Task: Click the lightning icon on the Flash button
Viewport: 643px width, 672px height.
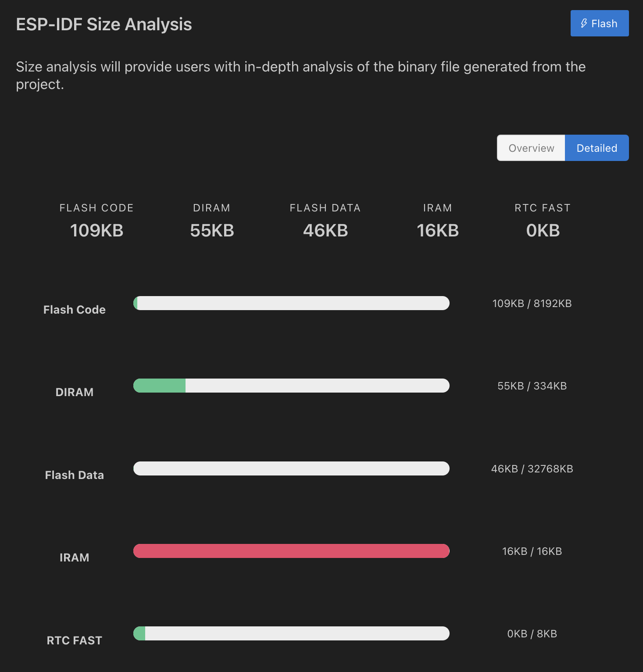Action: [x=584, y=23]
